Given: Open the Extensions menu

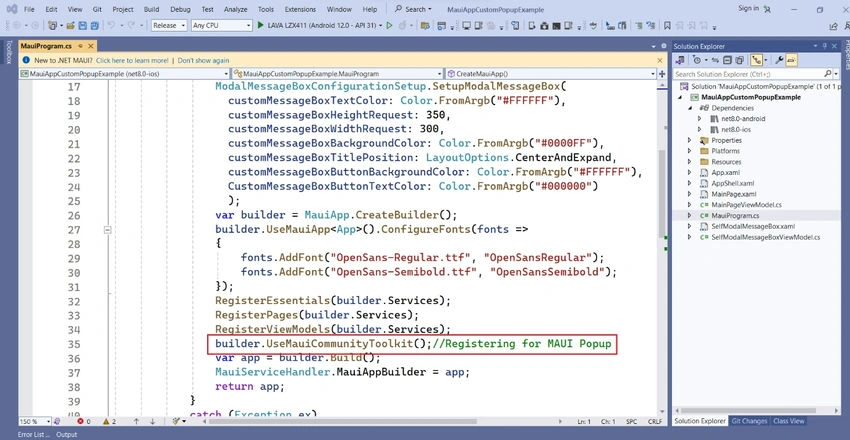Looking at the screenshot, I should (300, 9).
